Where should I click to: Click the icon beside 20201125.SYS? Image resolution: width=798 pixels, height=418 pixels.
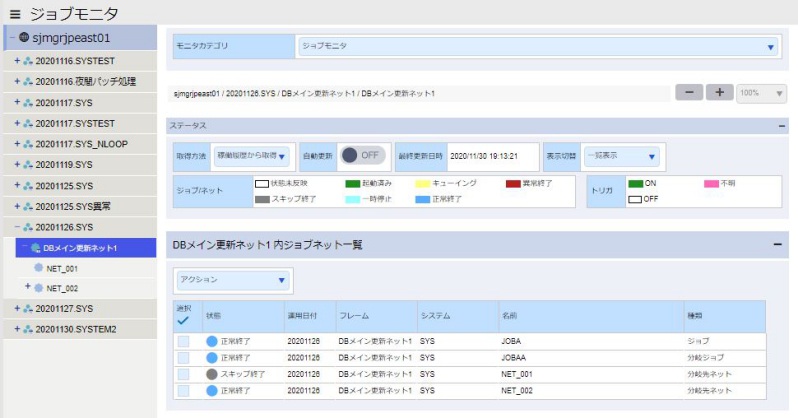click(x=28, y=186)
